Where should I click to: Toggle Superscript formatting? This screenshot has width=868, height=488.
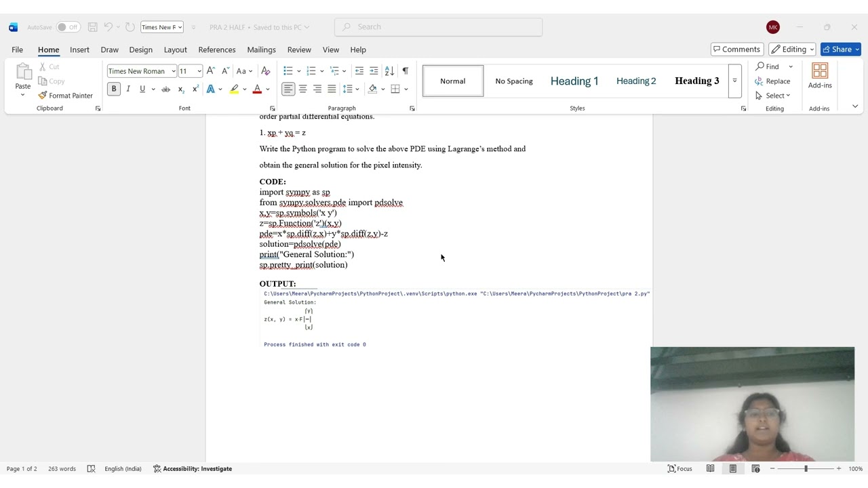pyautogui.click(x=195, y=89)
